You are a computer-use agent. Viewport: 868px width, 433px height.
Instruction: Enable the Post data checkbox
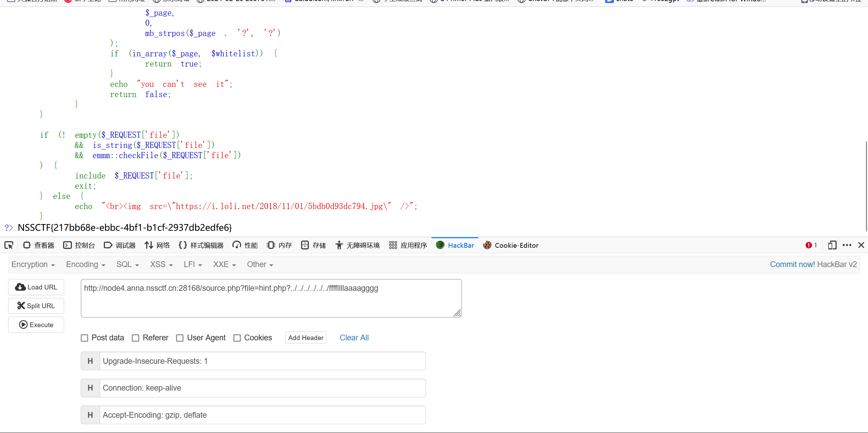(84, 338)
